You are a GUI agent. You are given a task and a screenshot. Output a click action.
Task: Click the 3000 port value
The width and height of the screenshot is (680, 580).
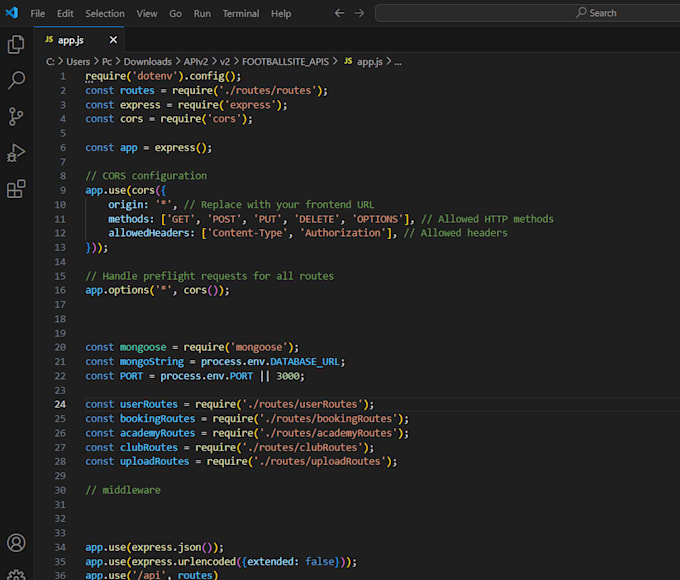coord(288,376)
